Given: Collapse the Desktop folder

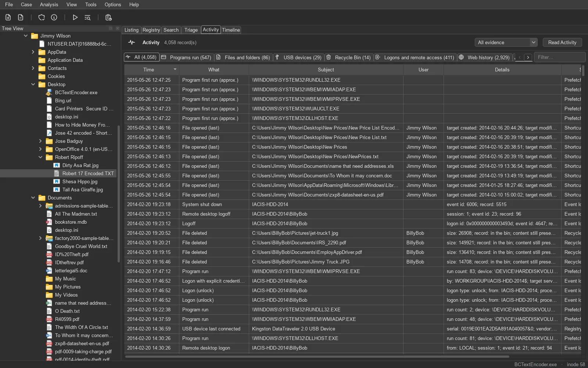Looking at the screenshot, I should [x=33, y=84].
